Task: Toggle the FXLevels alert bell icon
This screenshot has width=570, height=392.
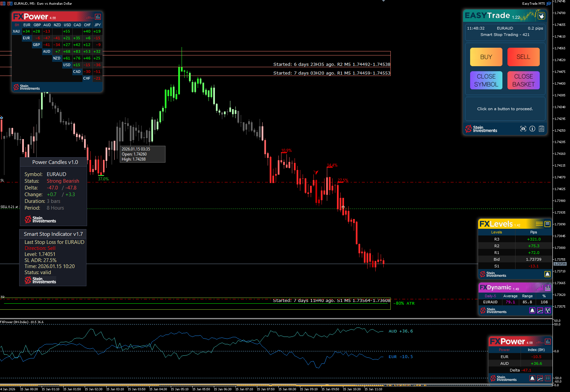Action: pos(547,274)
